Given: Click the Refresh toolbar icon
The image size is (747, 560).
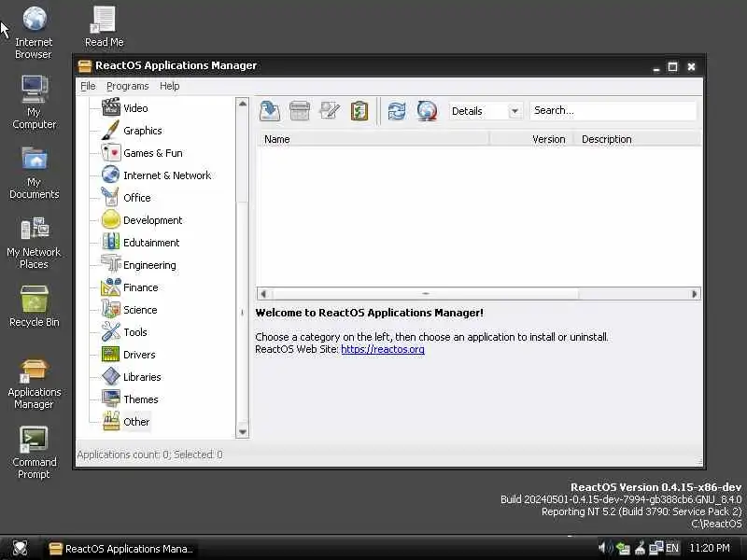Looking at the screenshot, I should [397, 111].
